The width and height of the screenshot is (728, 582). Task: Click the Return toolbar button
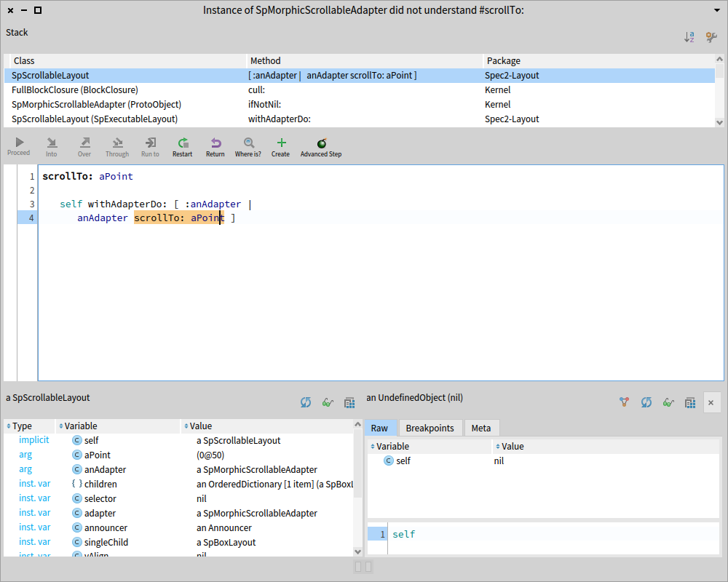215,147
